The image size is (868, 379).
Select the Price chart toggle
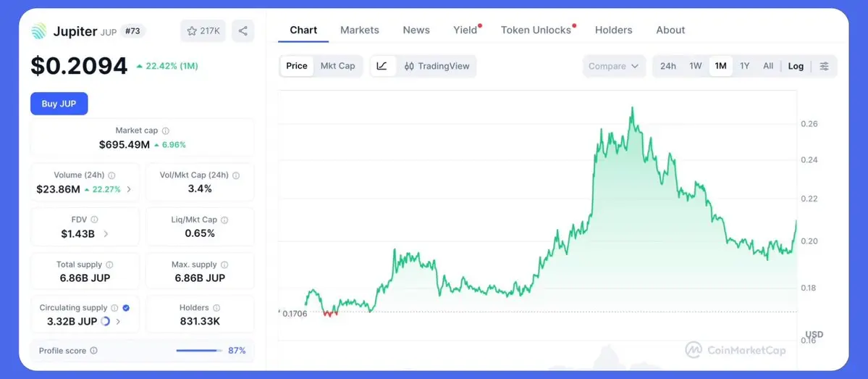point(297,66)
